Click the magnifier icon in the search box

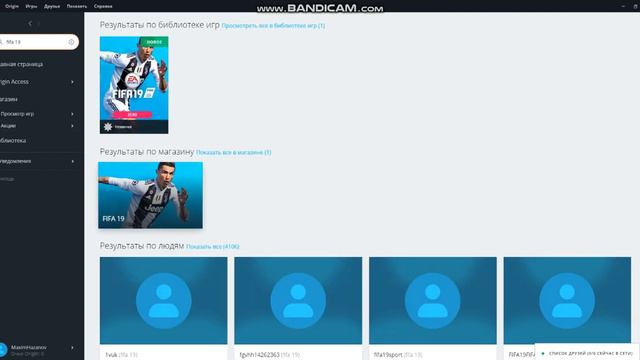click(1, 42)
